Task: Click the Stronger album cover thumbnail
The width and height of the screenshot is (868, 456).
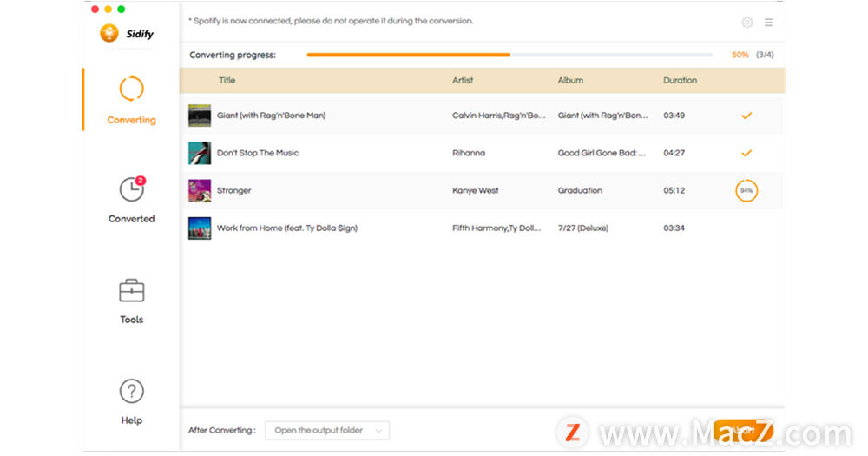Action: point(200,190)
